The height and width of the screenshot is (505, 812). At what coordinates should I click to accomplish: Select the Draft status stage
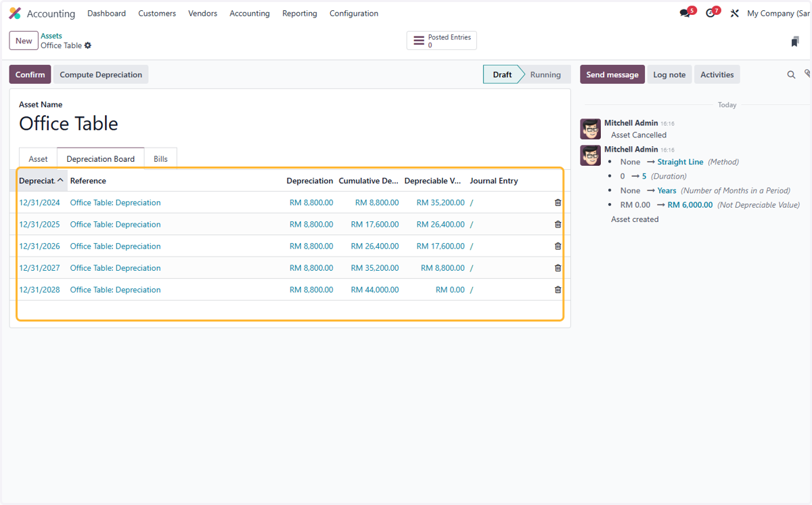click(x=502, y=74)
